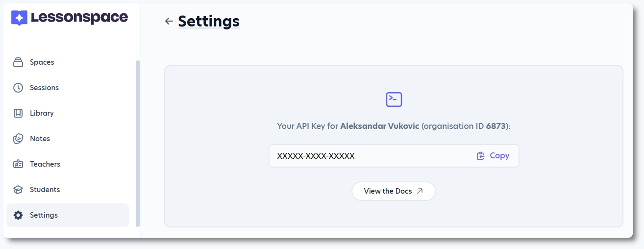Go back using the arrow beside Settings
Image resolution: width=644 pixels, height=249 pixels.
[169, 21]
